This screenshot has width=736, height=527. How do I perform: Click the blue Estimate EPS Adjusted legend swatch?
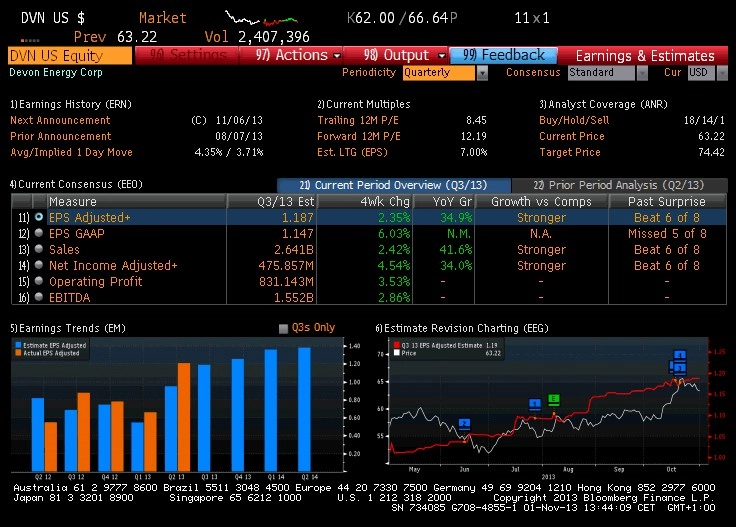18,345
